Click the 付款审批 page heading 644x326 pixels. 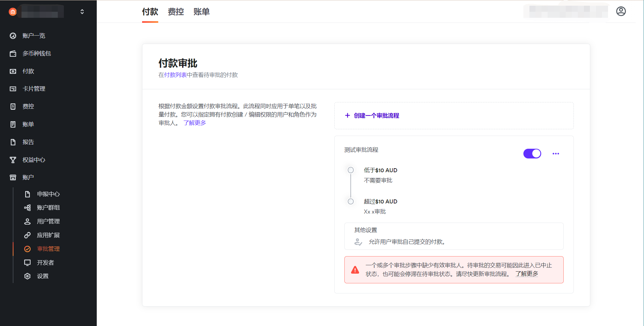point(178,63)
